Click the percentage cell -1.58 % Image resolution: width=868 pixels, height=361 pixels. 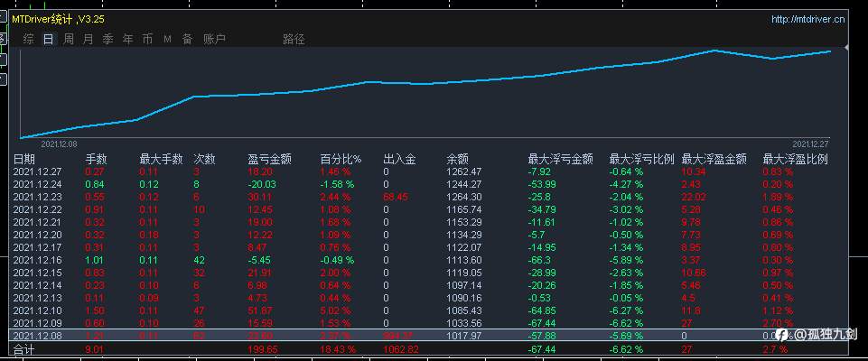point(335,185)
